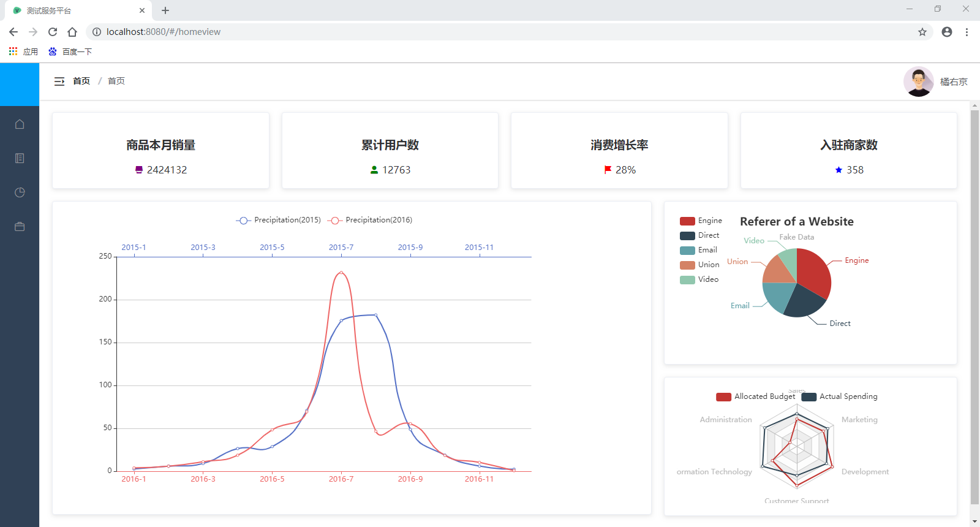Click the red flag icon beside 28%

[608, 170]
